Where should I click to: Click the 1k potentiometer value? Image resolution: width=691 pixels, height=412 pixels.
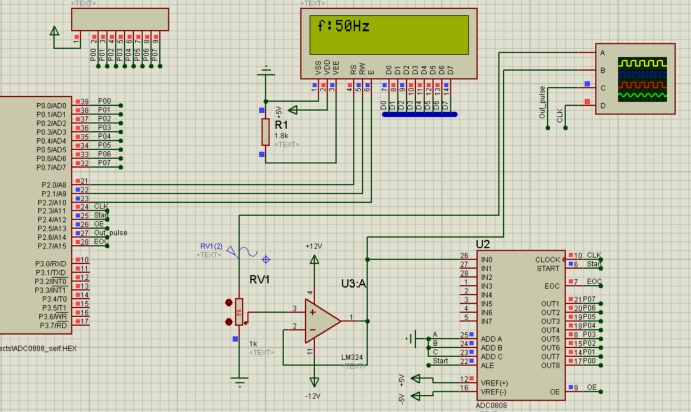coord(253,344)
